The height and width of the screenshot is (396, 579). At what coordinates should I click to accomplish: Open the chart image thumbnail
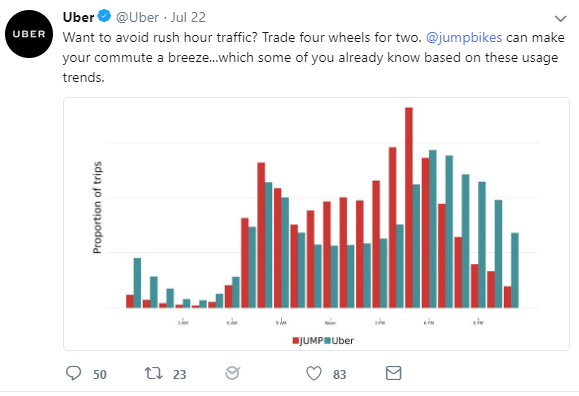316,224
